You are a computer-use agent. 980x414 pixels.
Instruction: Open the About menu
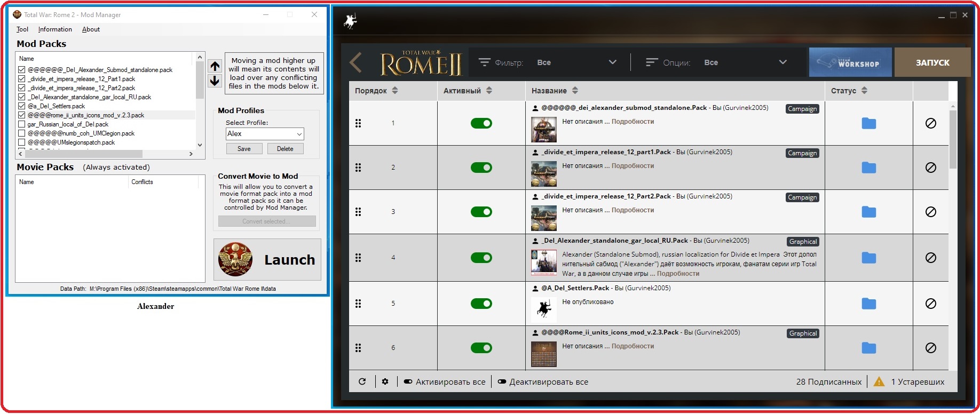tap(91, 29)
